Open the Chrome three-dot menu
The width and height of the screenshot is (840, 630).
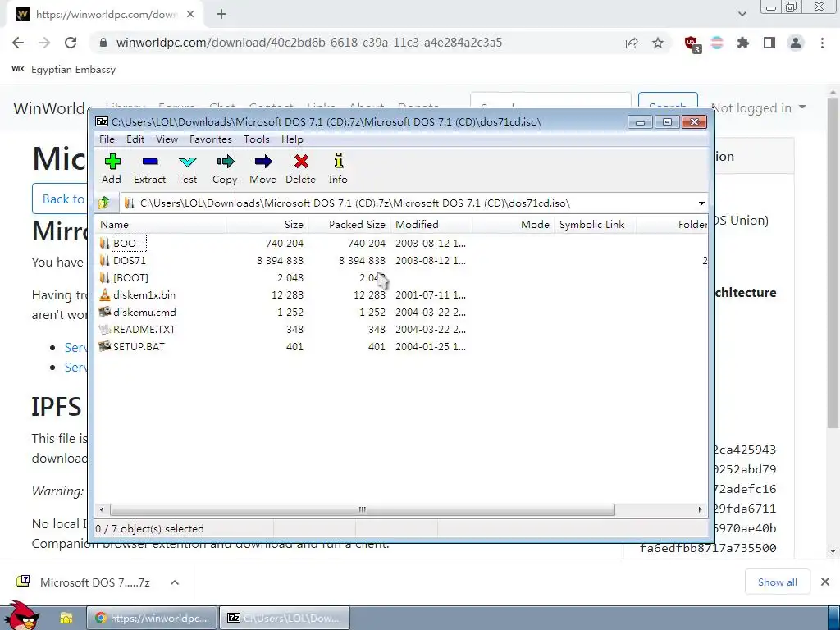822,43
